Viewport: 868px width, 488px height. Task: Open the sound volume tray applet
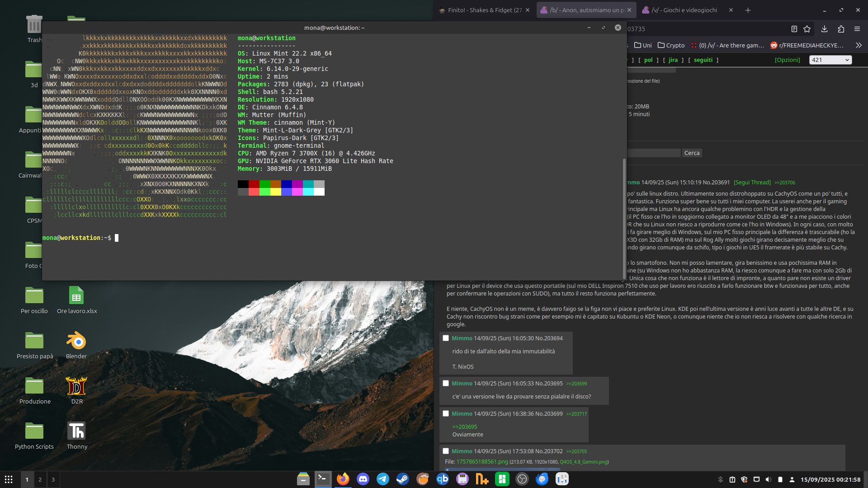(x=769, y=479)
